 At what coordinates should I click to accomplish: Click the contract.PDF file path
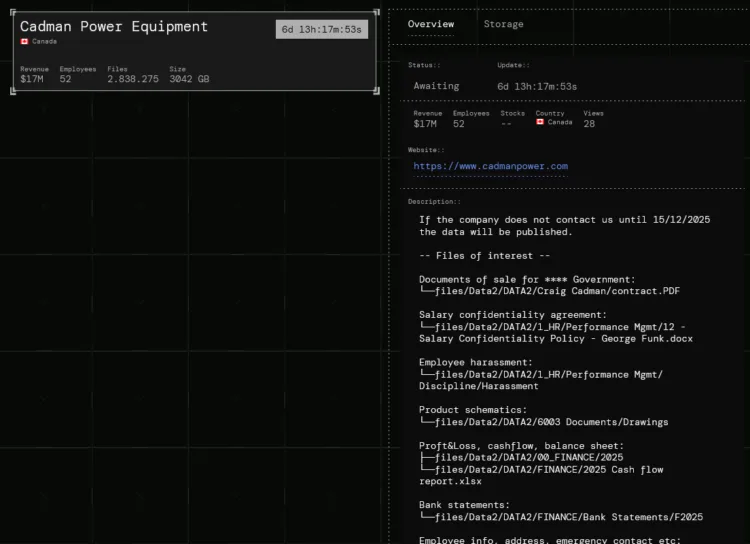click(550, 291)
